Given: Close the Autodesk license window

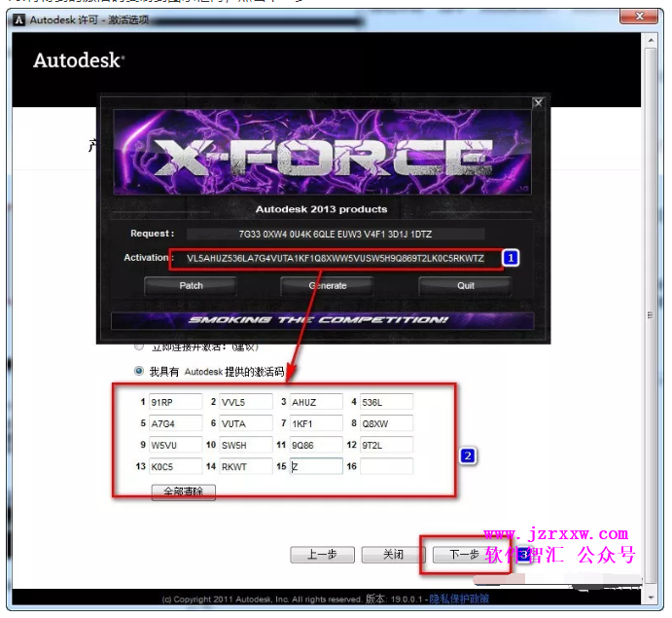Looking at the screenshot, I should point(639,17).
